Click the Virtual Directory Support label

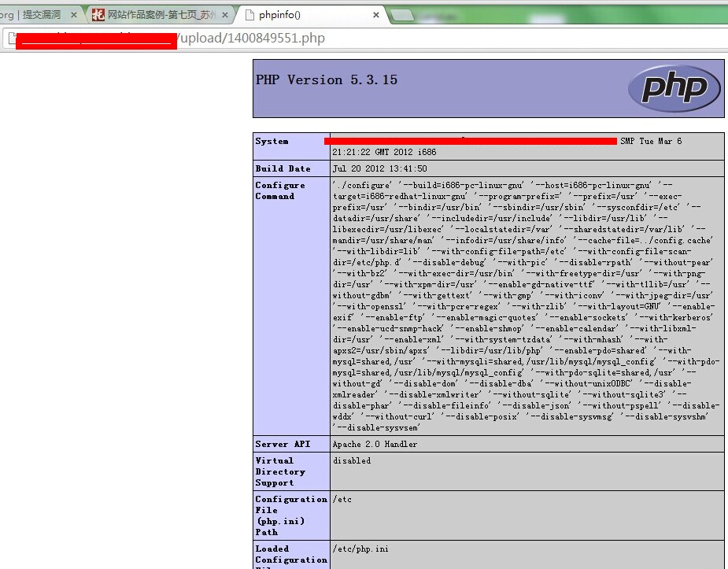point(280,471)
